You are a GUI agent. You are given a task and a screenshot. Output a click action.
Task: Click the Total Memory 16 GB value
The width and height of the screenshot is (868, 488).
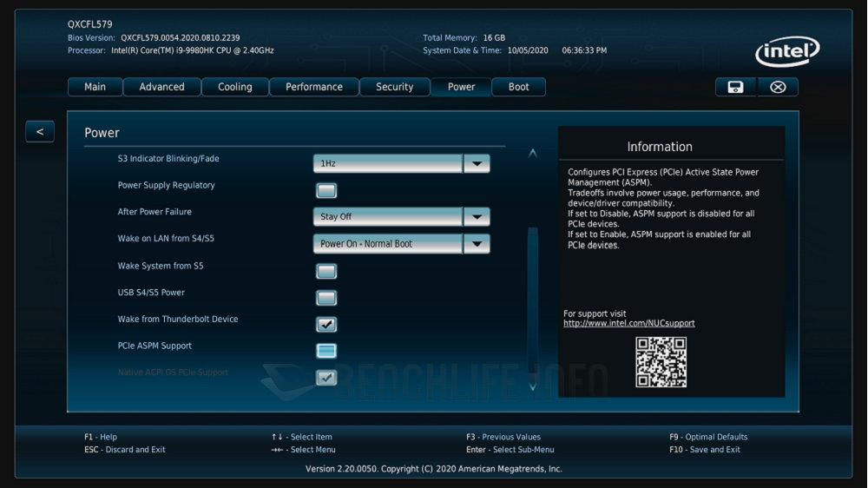pos(494,37)
